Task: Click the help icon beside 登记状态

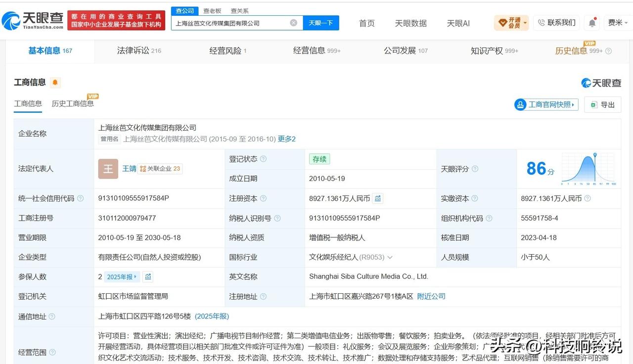Action: coord(263,159)
